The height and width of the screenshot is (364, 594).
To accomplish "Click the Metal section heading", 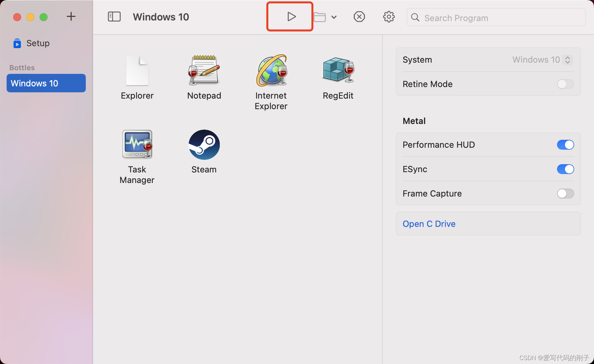I will [414, 121].
